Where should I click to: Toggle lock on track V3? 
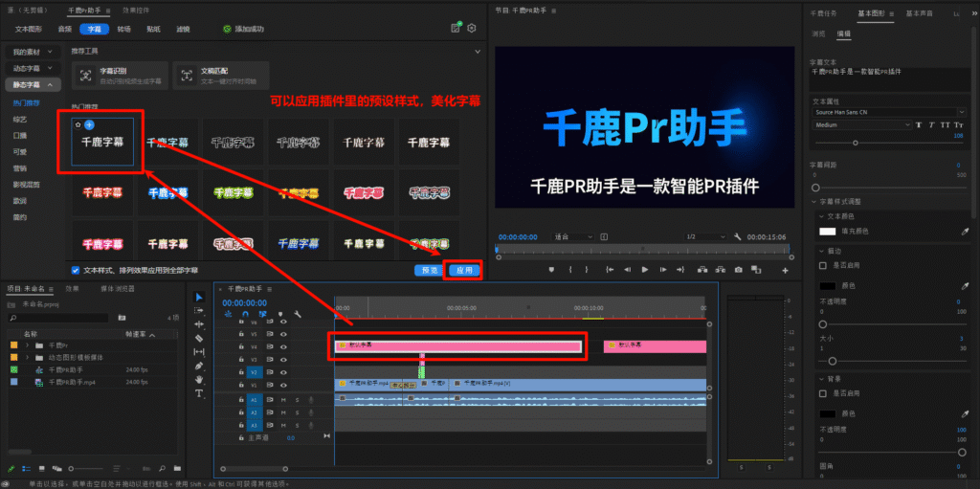pyautogui.click(x=240, y=360)
